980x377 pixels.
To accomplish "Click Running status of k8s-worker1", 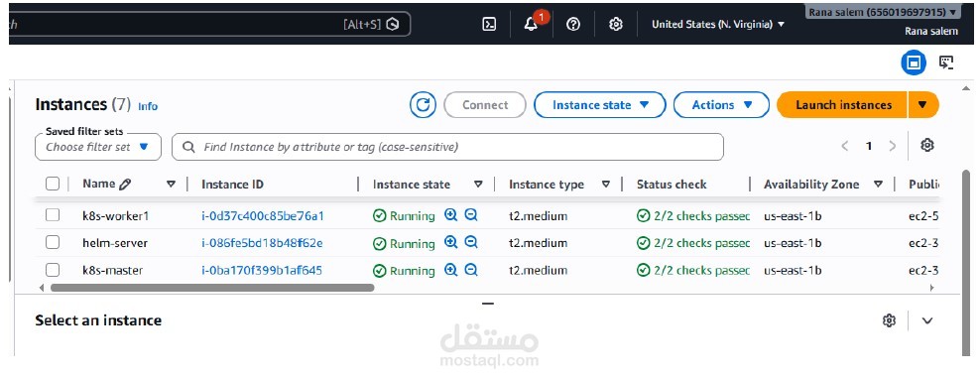I will [x=404, y=216].
